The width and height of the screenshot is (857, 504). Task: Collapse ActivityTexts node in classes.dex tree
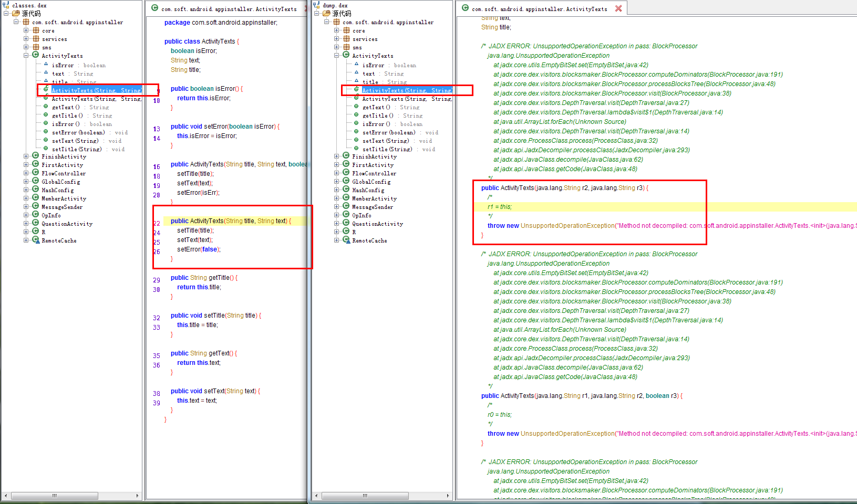pos(26,55)
